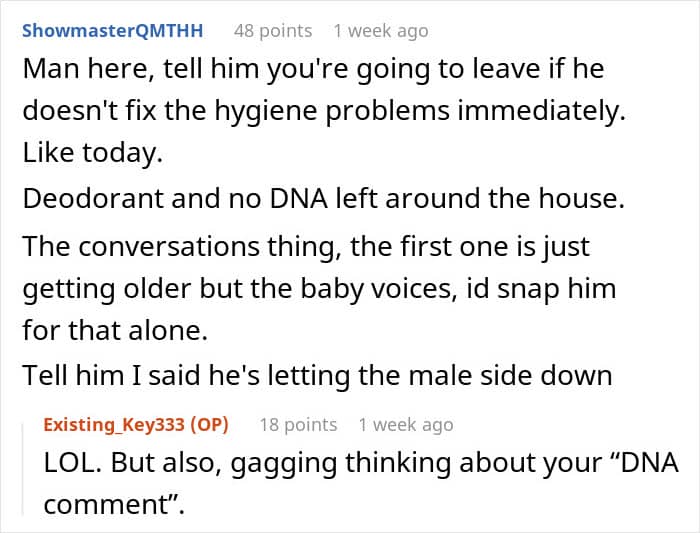Click 'DNA' in the OP reply quote

point(650,463)
